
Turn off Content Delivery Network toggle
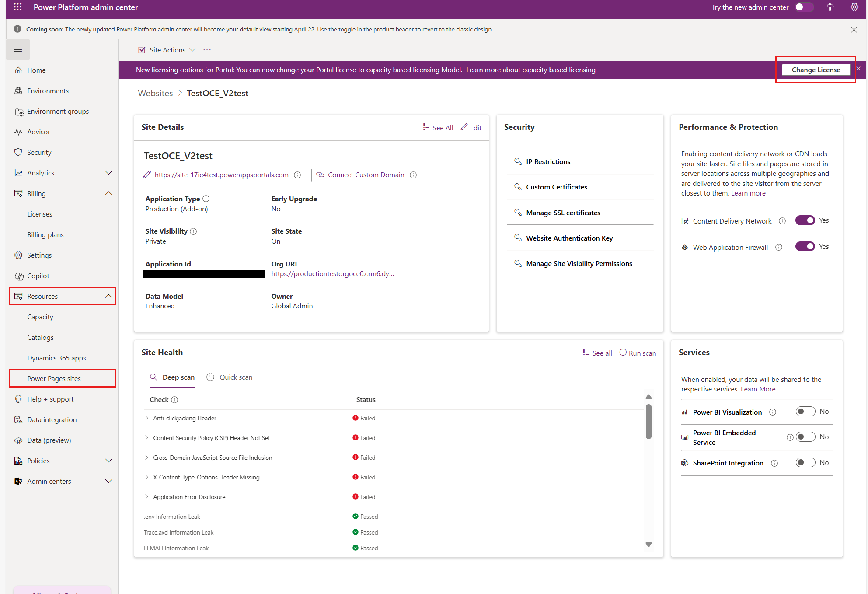click(805, 220)
